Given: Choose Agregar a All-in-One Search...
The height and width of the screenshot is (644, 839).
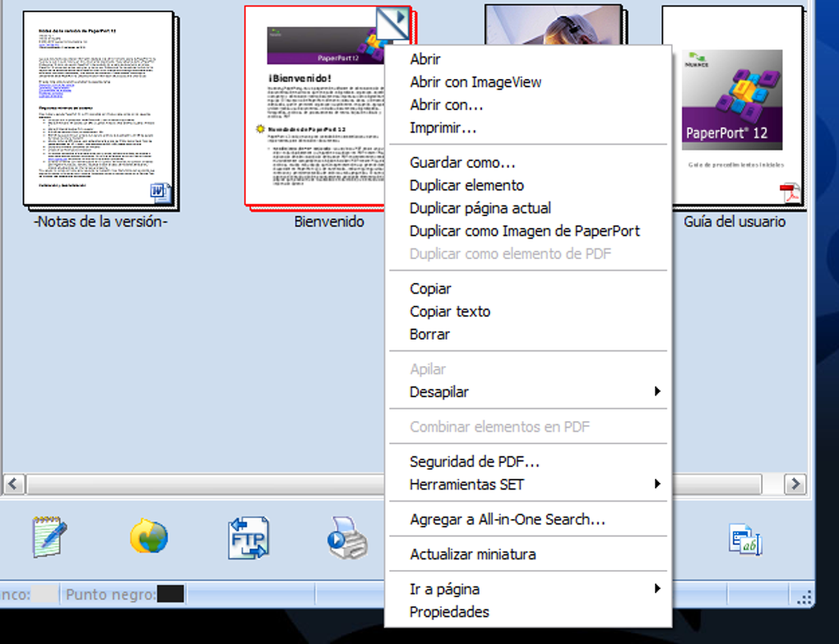Looking at the screenshot, I should tap(528, 519).
